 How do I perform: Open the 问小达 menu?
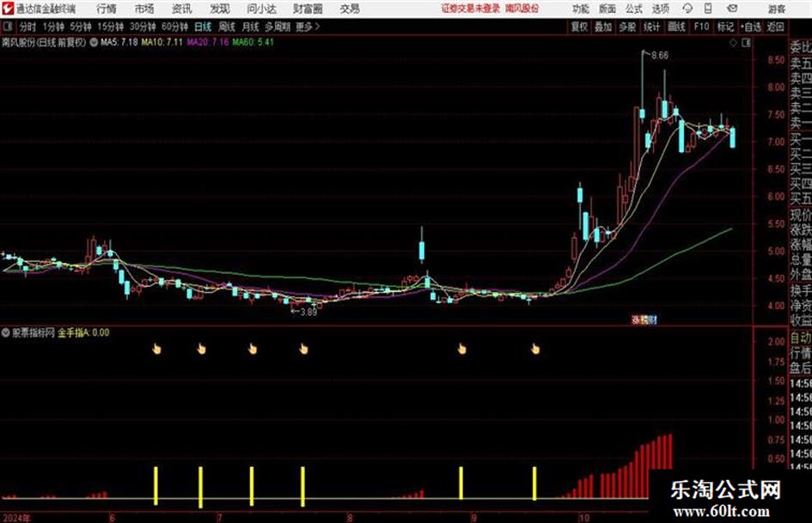(261, 9)
